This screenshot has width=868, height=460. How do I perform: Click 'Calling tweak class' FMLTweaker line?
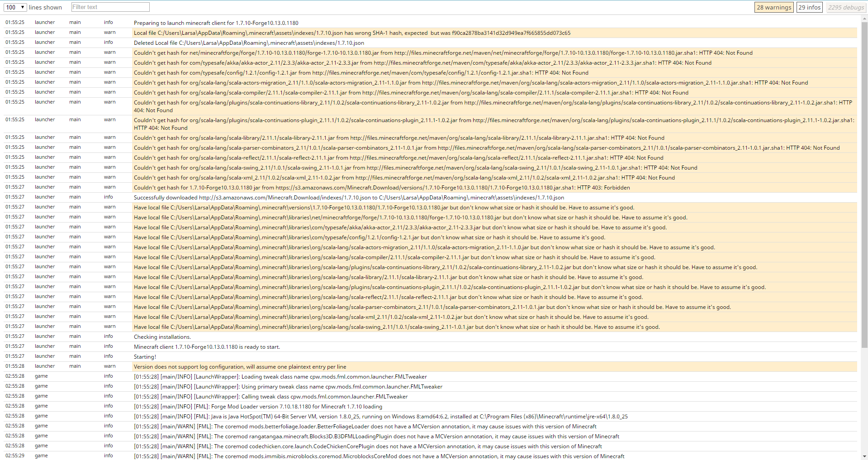click(271, 396)
